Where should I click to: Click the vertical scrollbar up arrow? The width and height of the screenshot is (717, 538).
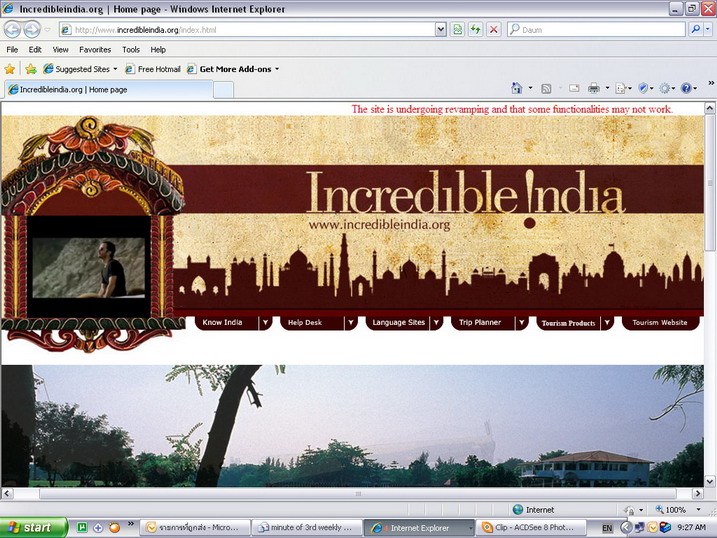coord(710,108)
